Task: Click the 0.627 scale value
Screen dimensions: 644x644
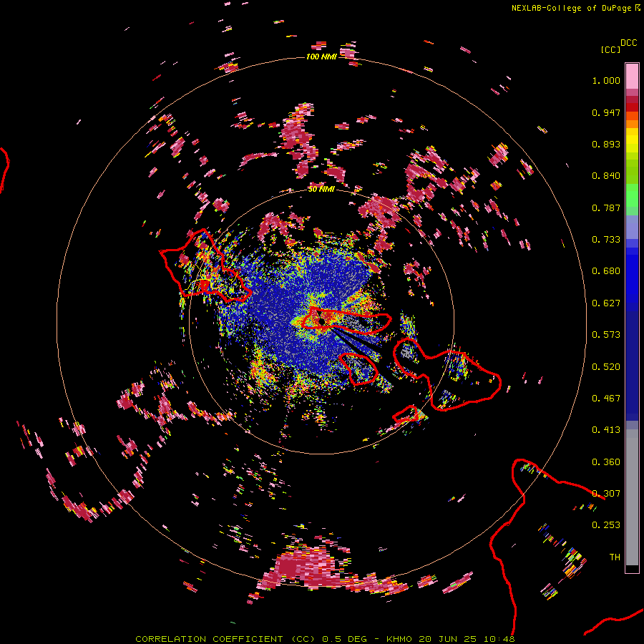Action: [606, 303]
